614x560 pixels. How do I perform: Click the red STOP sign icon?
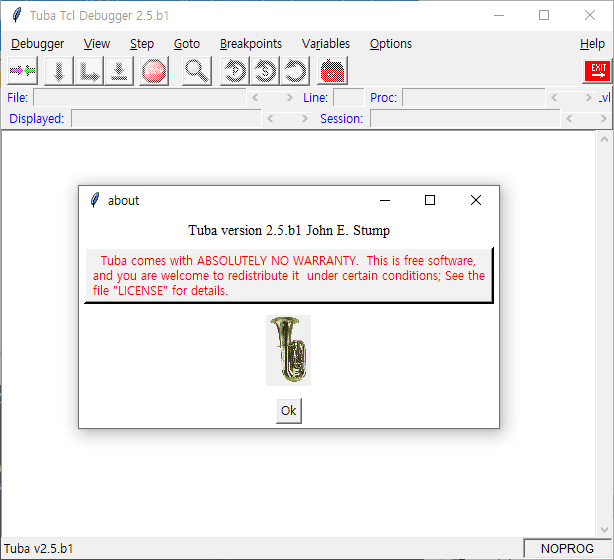point(154,71)
